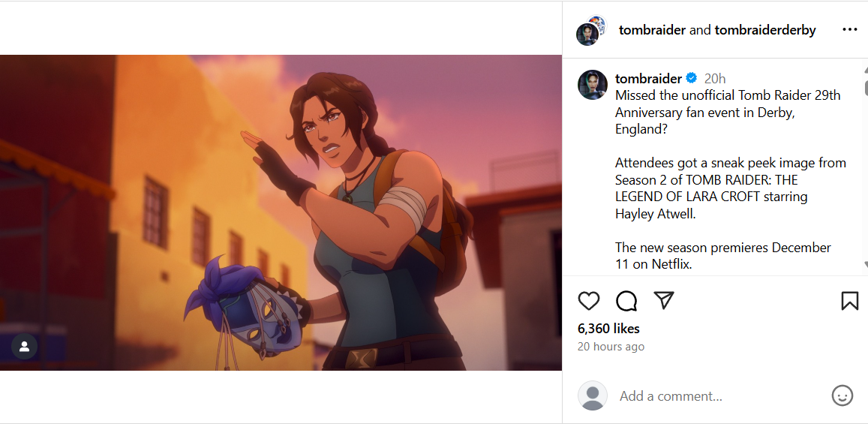
Task: Click the '20 hours ago' post date
Action: point(611,347)
